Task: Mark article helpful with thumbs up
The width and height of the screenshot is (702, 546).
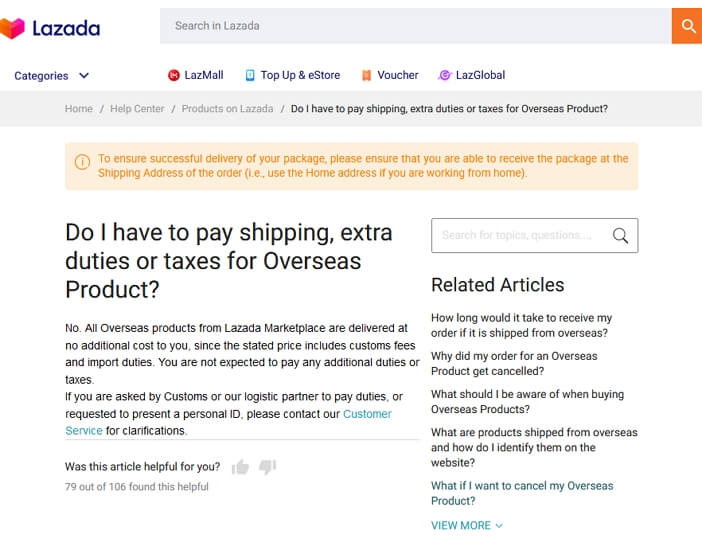Action: pos(240,467)
